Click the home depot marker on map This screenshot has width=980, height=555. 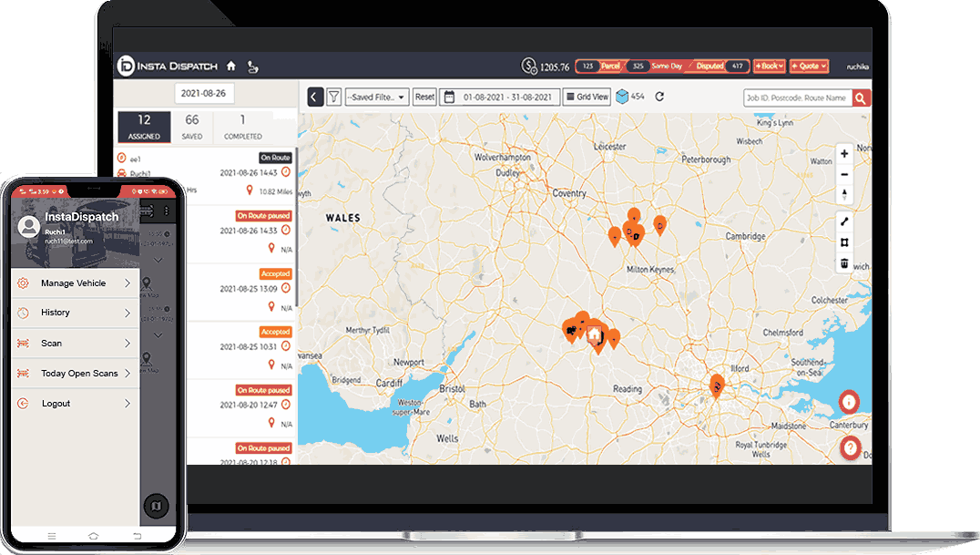coord(594,334)
